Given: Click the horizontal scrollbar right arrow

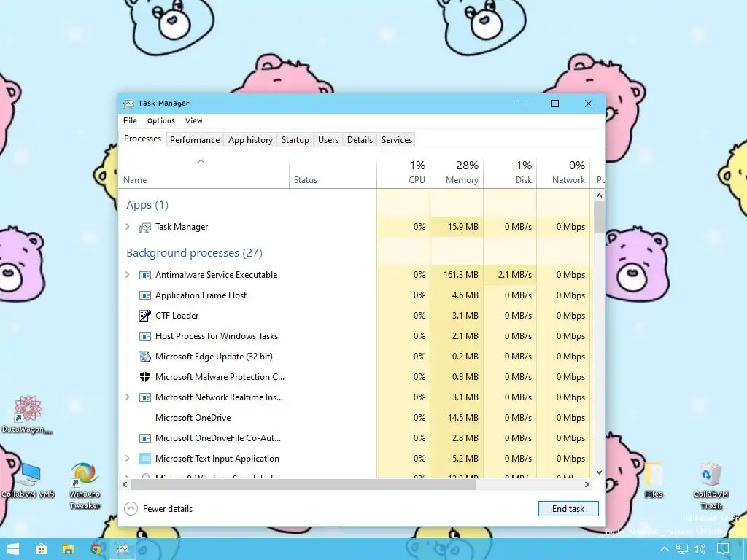Looking at the screenshot, I should point(587,484).
